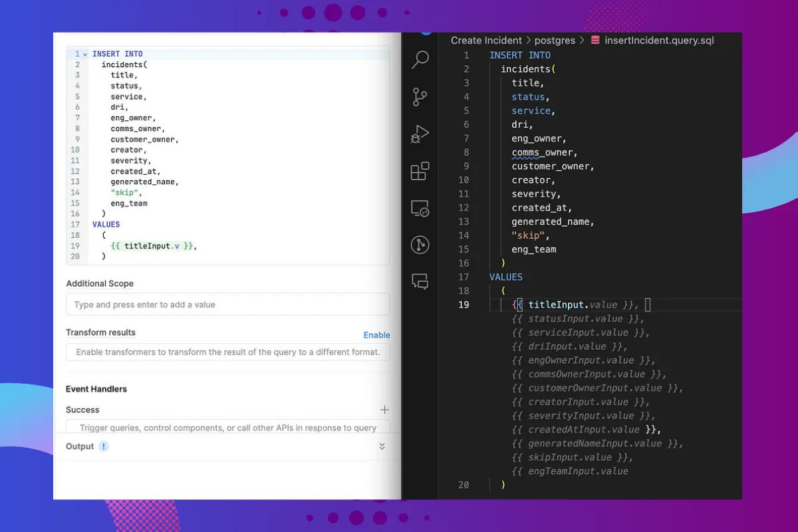This screenshot has width=798, height=532.
Task: Click eng_owner, in the left query editor
Action: click(x=134, y=118)
